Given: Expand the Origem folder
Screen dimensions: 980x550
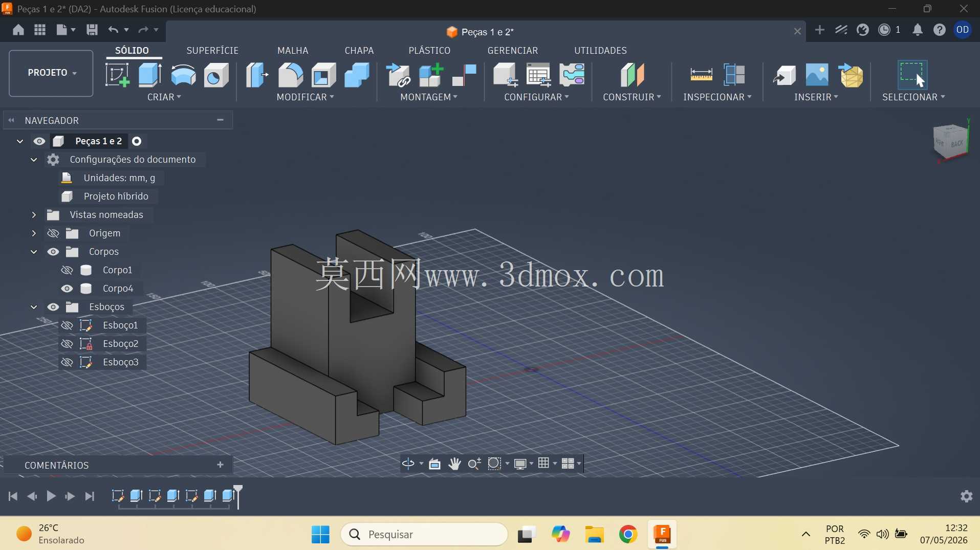Looking at the screenshot, I should [34, 233].
